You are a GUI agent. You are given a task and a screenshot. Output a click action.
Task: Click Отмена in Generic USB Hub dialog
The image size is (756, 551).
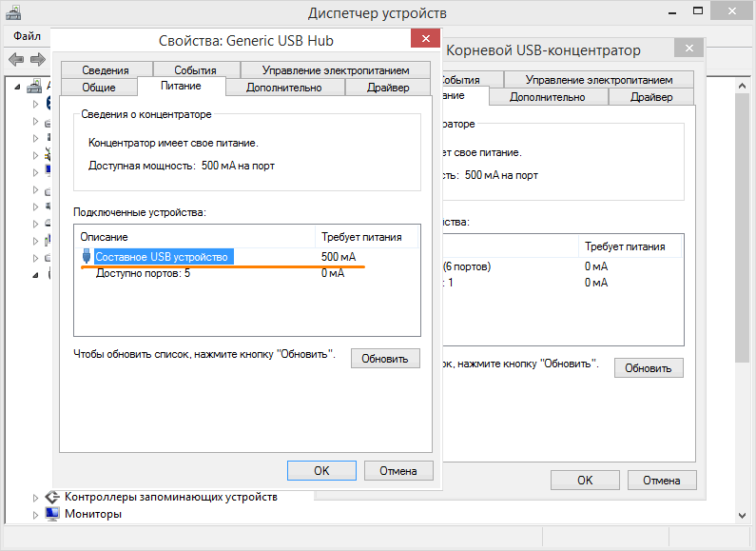coord(398,470)
